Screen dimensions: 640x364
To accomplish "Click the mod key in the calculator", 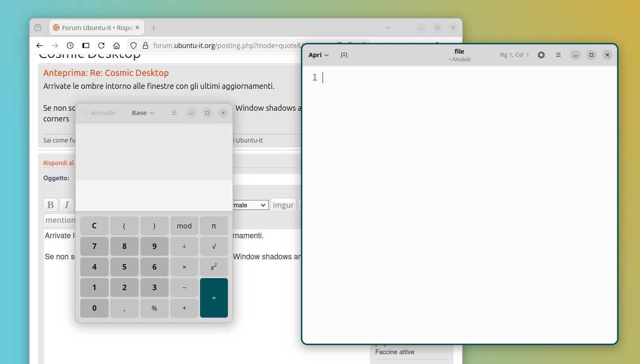I will point(184,226).
